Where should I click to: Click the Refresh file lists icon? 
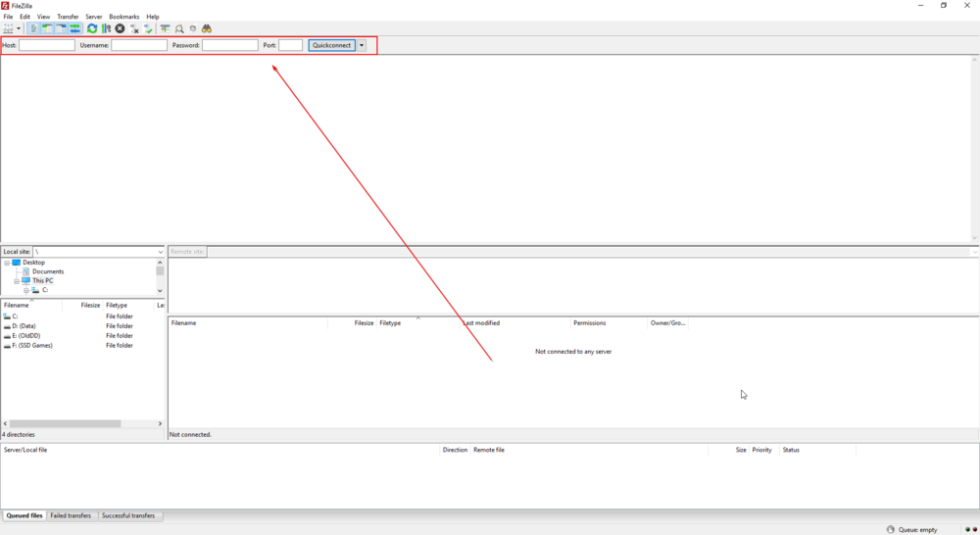92,29
